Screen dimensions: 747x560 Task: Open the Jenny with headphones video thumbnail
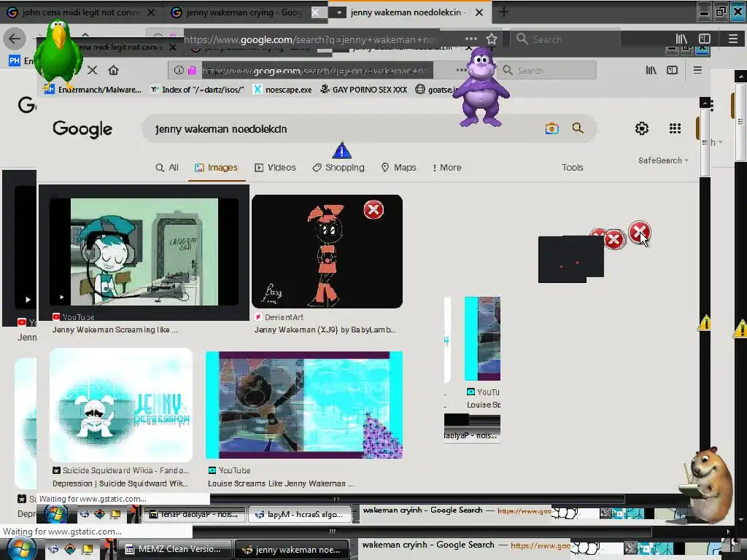(144, 252)
